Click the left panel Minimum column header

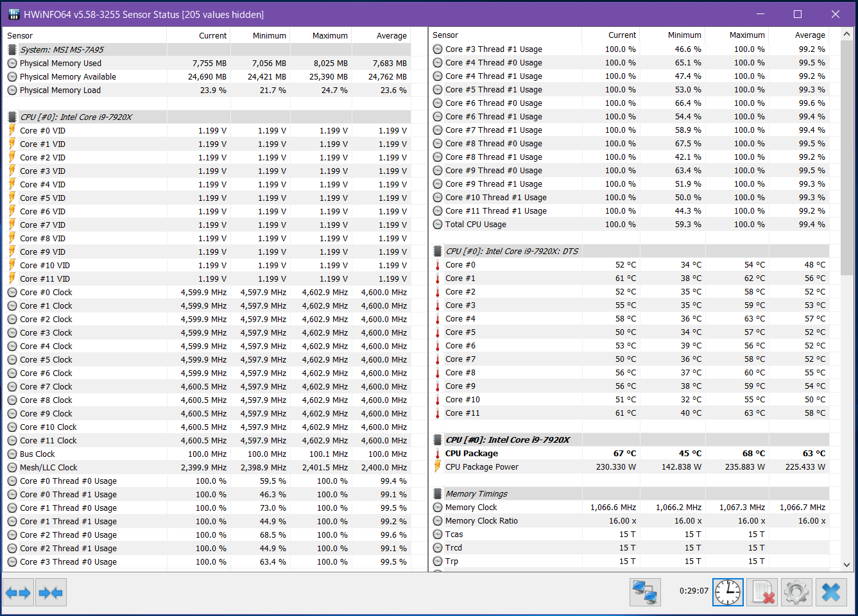(260, 35)
